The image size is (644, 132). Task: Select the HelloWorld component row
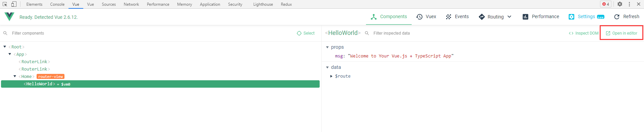(x=160, y=84)
